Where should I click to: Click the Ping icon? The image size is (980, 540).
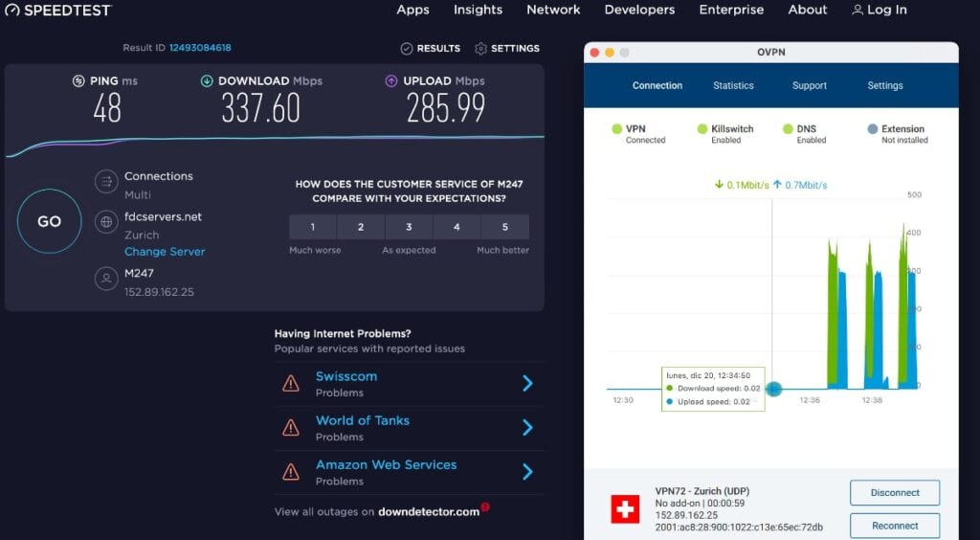point(78,81)
